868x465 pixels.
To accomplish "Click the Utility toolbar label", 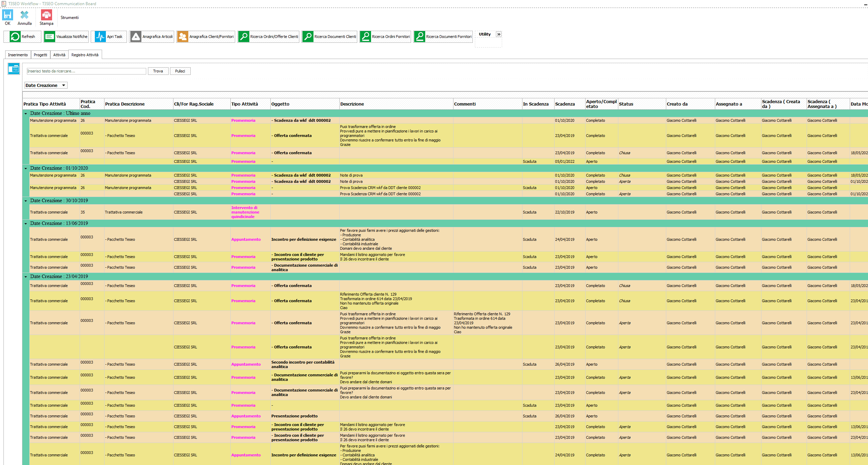I will pyautogui.click(x=485, y=34).
